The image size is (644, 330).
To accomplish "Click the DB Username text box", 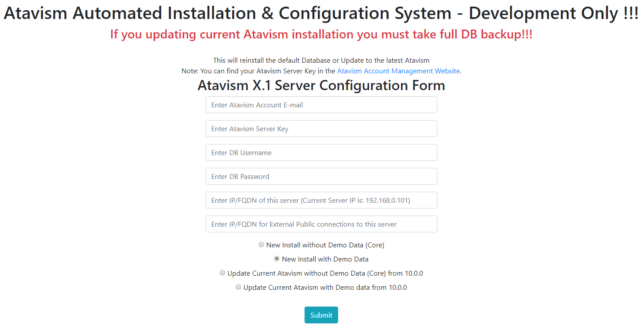I will [321, 153].
